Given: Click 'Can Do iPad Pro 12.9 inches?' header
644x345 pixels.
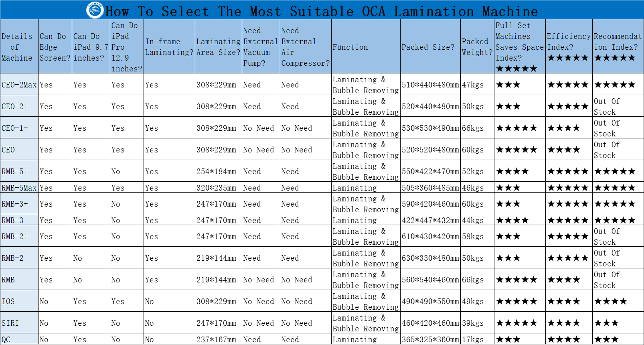Looking at the screenshot, I should click(x=127, y=47).
